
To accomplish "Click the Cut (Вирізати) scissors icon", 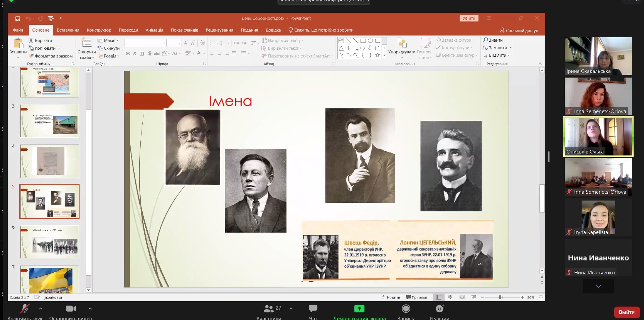I will click(x=31, y=40).
